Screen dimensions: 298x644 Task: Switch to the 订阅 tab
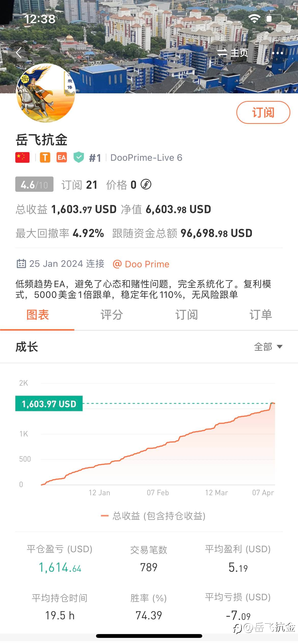tap(186, 315)
